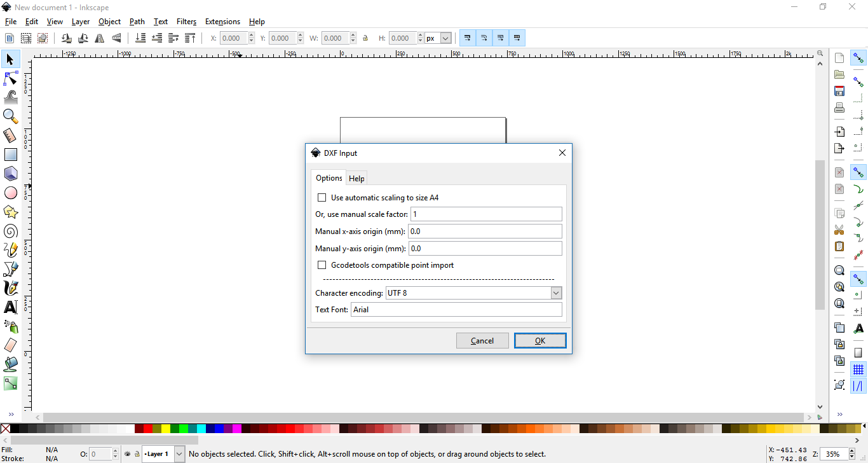The width and height of the screenshot is (868, 463).
Task: Toggle current layer visibility eye
Action: click(x=128, y=454)
